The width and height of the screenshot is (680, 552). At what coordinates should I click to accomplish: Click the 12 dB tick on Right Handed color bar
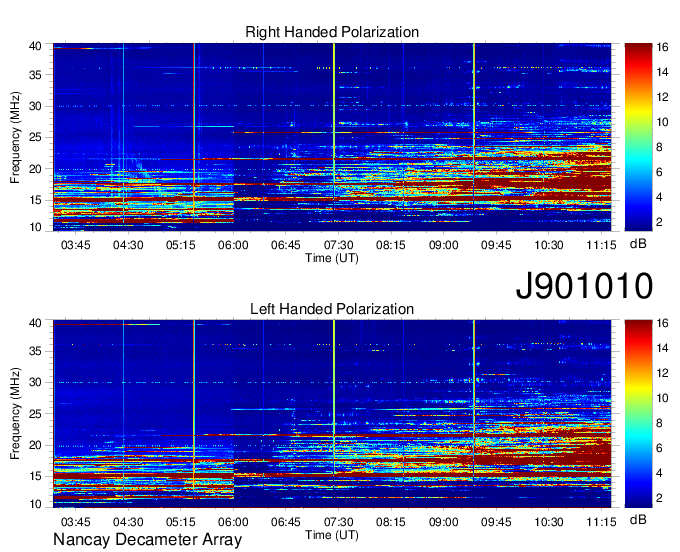(x=662, y=97)
